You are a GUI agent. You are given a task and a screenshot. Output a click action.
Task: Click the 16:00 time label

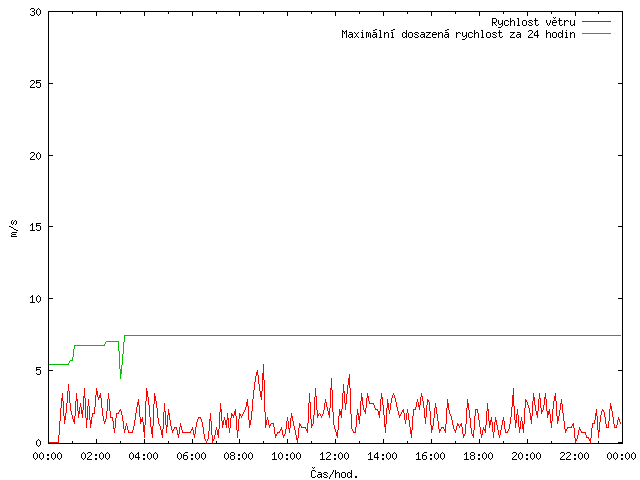pyautogui.click(x=430, y=456)
